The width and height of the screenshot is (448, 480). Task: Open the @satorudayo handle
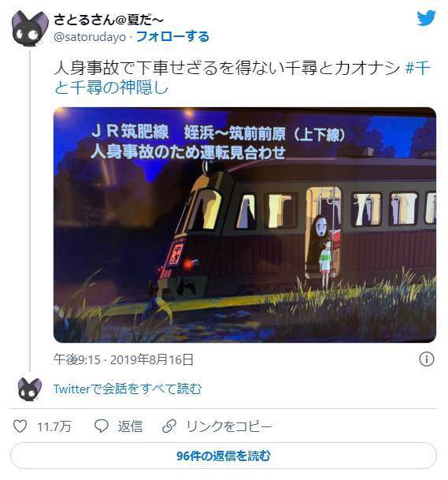pos(90,37)
